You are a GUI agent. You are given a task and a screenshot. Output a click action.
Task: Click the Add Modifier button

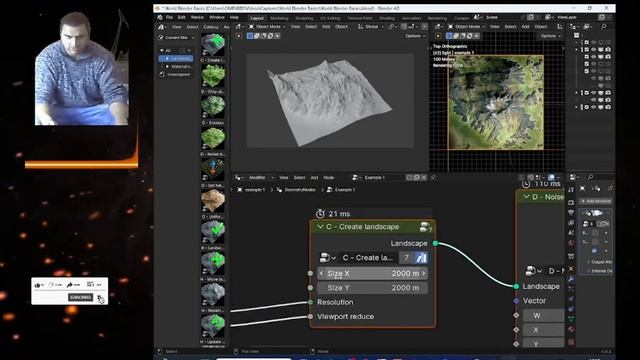(596, 201)
